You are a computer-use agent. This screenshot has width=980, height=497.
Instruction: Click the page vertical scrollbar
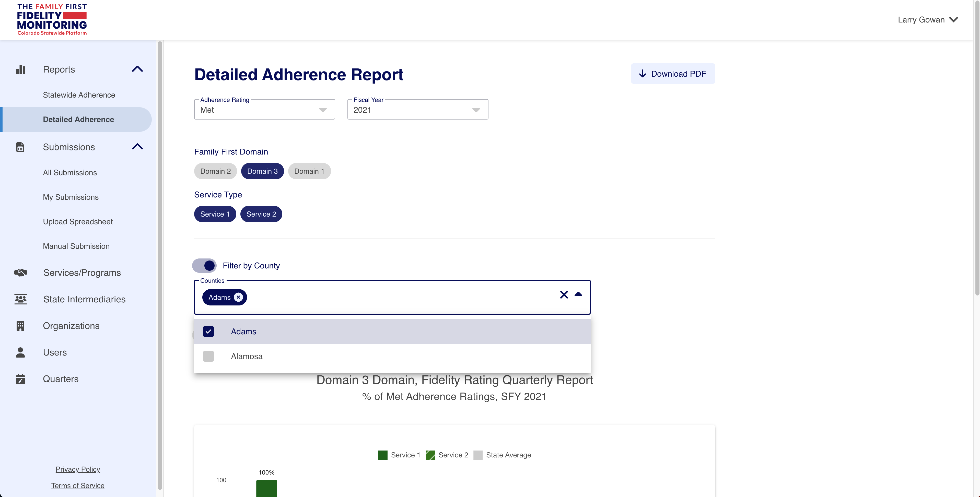977,148
